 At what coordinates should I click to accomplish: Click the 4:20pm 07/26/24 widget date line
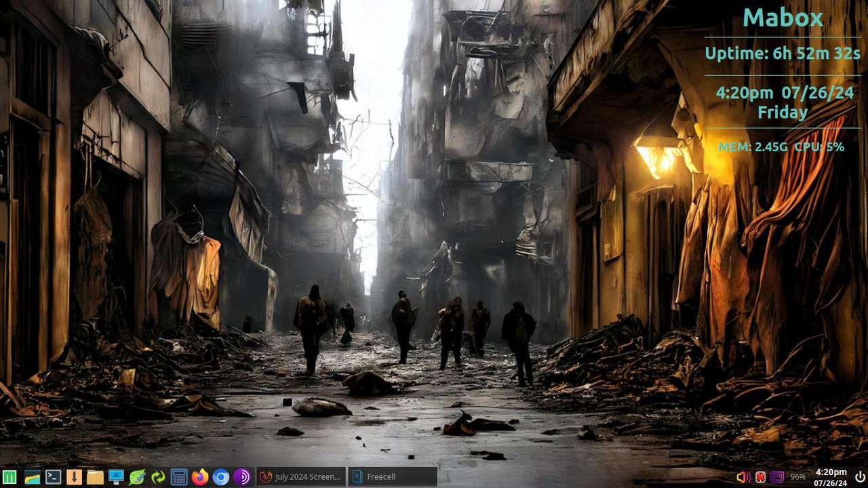coord(785,94)
